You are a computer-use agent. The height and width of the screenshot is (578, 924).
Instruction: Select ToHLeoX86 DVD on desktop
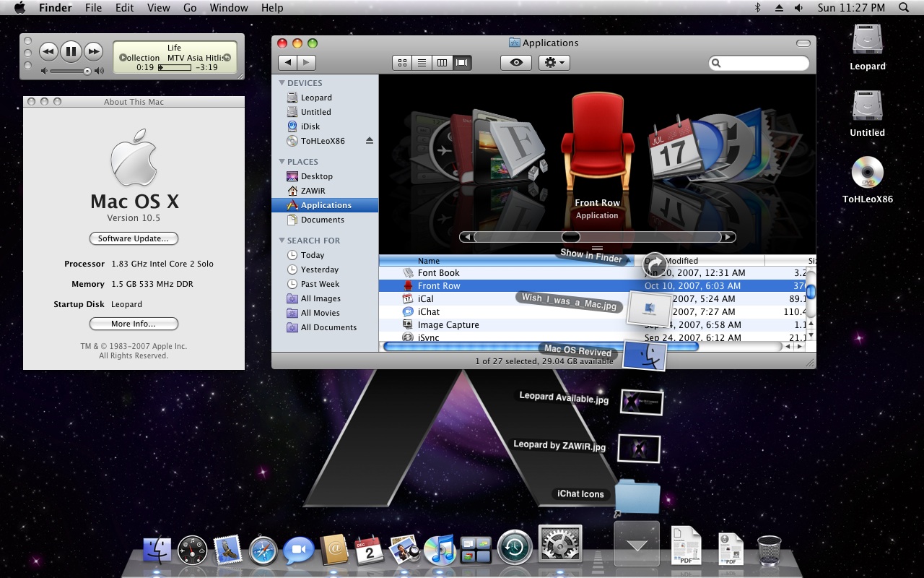pyautogui.click(x=867, y=173)
